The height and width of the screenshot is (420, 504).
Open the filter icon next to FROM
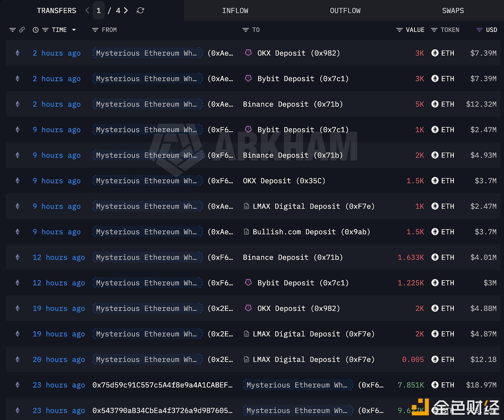(x=95, y=30)
